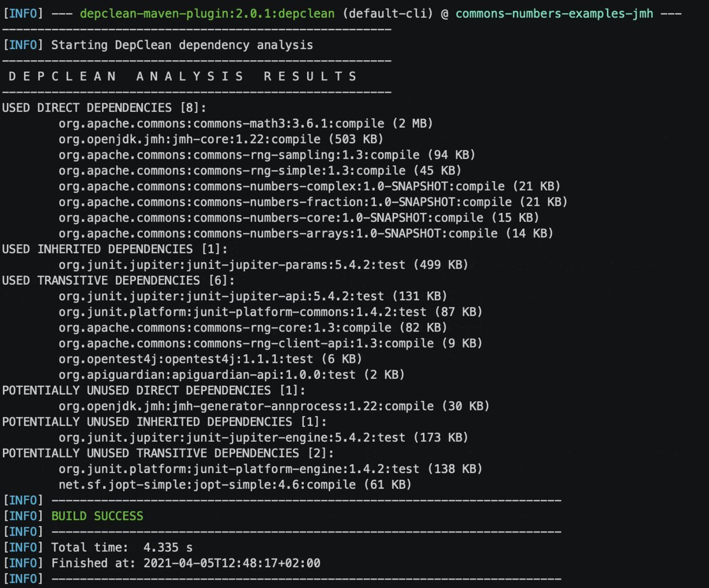Click the USED DIRECT DEPENDENCIES [8] header
The width and height of the screenshot is (709, 588).
coord(104,108)
